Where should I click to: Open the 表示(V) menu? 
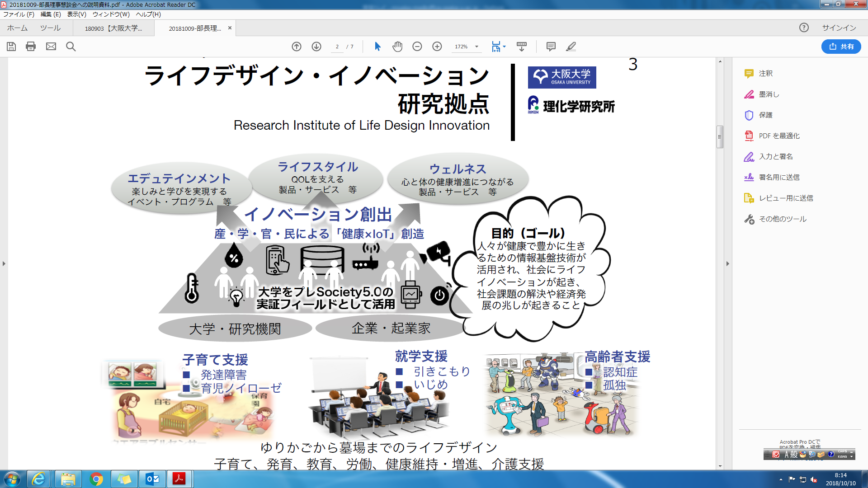click(x=76, y=14)
